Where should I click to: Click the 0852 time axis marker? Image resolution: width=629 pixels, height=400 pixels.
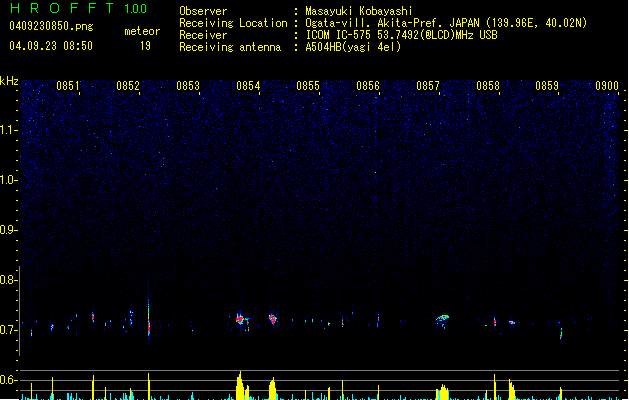128,86
